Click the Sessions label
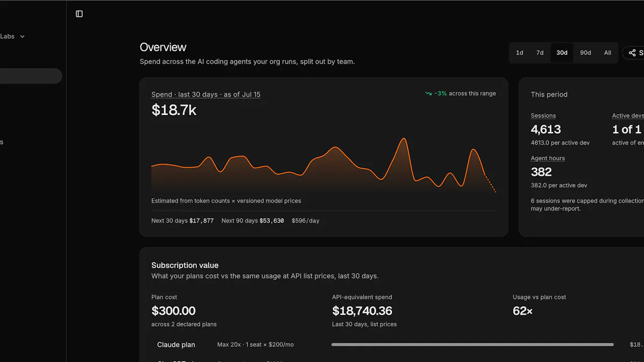 coord(543,116)
